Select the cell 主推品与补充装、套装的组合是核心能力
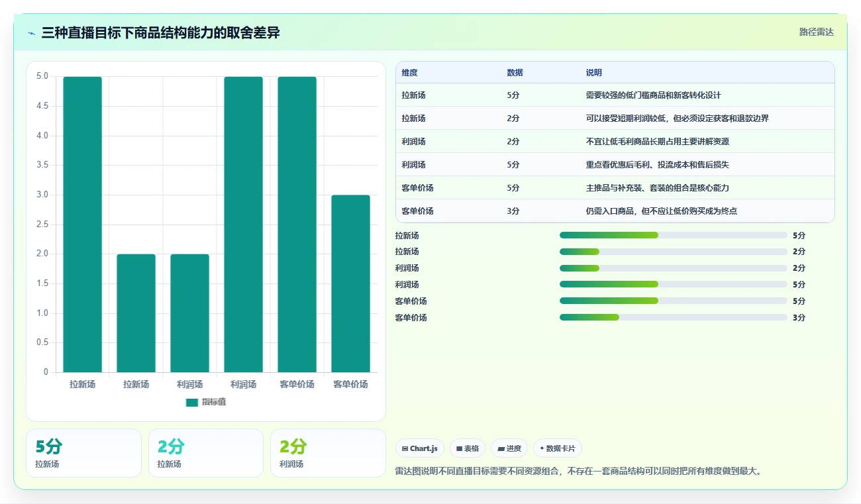861x504 pixels. click(658, 188)
